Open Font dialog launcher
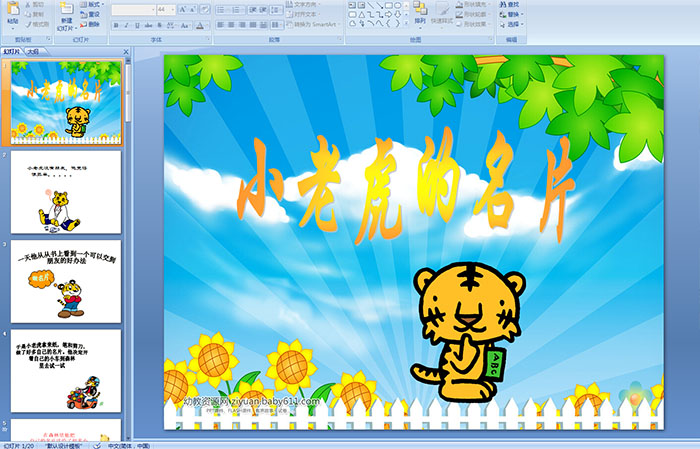Screen dimensions: 700x449 pos(208,39)
